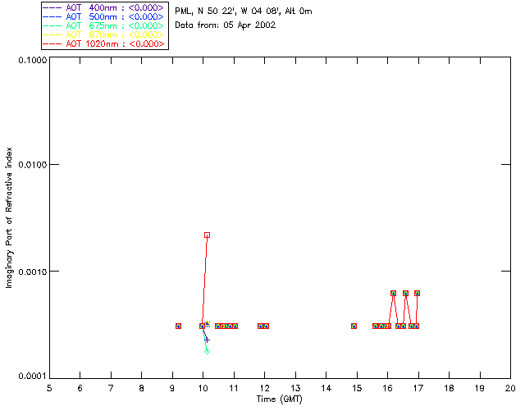Click the last raised data point near 17 GMT
Screen dimensions: 525x420
tap(417, 293)
